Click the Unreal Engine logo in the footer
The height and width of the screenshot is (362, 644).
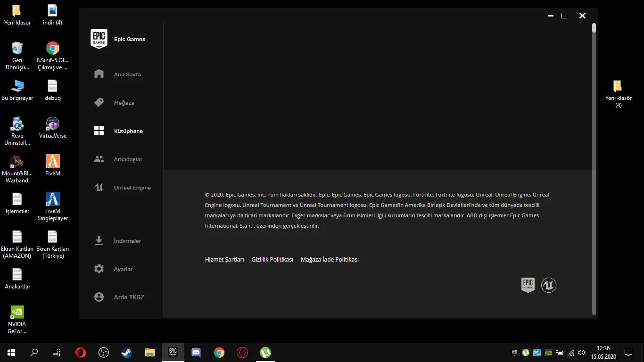pos(549,285)
